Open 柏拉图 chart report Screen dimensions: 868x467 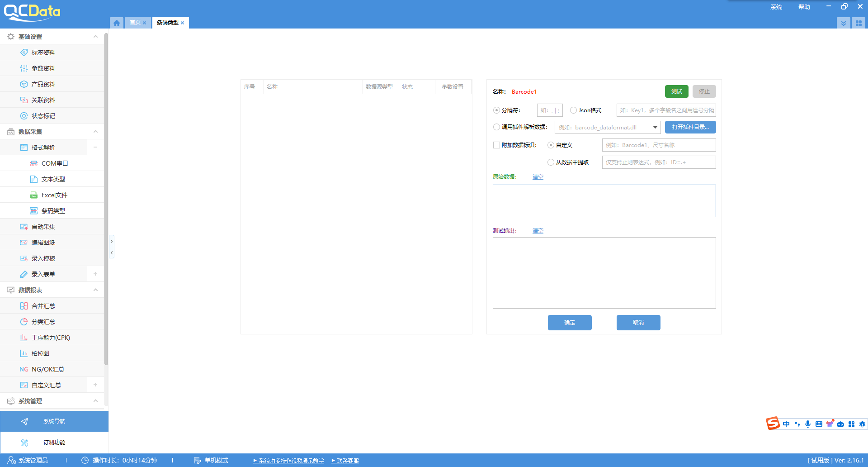(40, 353)
